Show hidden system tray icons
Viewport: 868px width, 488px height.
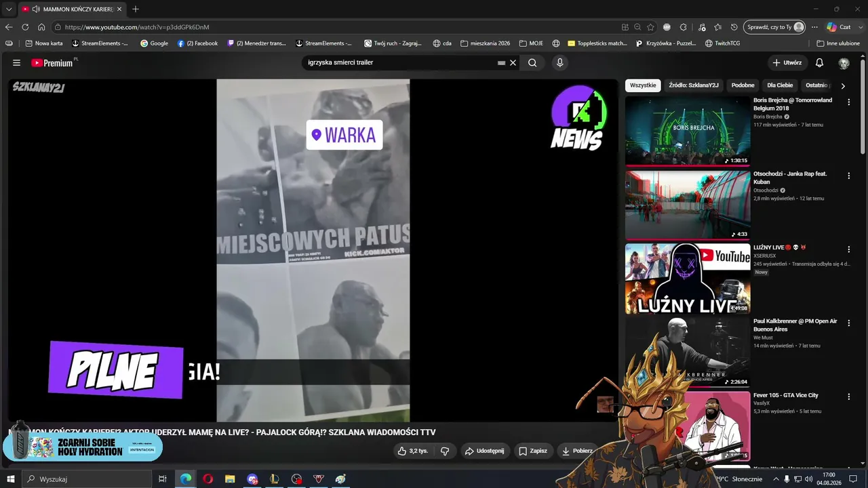coord(776,479)
